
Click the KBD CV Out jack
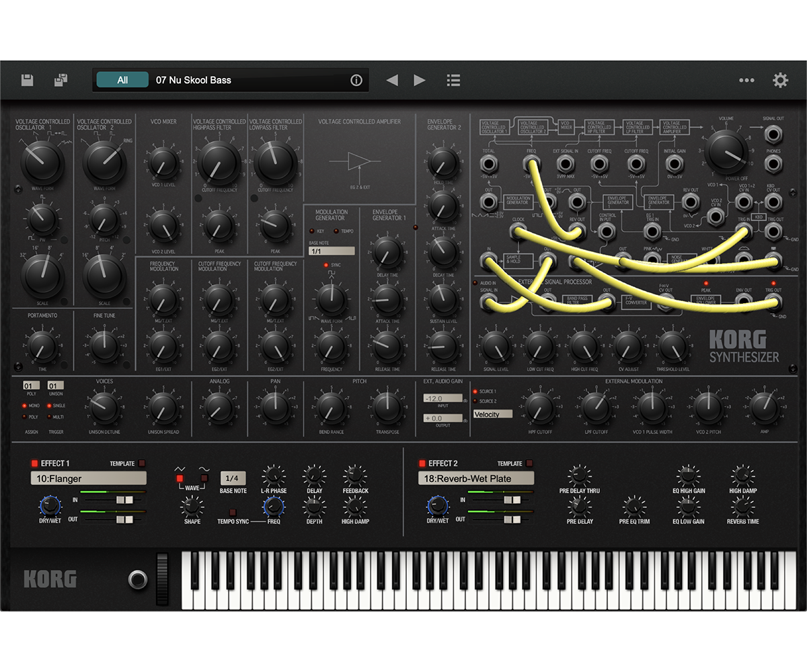[x=774, y=202]
